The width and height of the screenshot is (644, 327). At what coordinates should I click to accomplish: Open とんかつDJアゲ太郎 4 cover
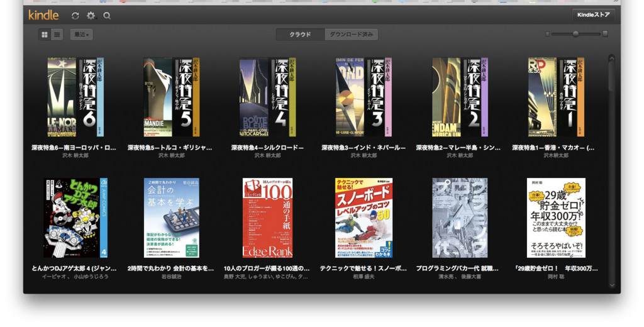tap(75, 218)
